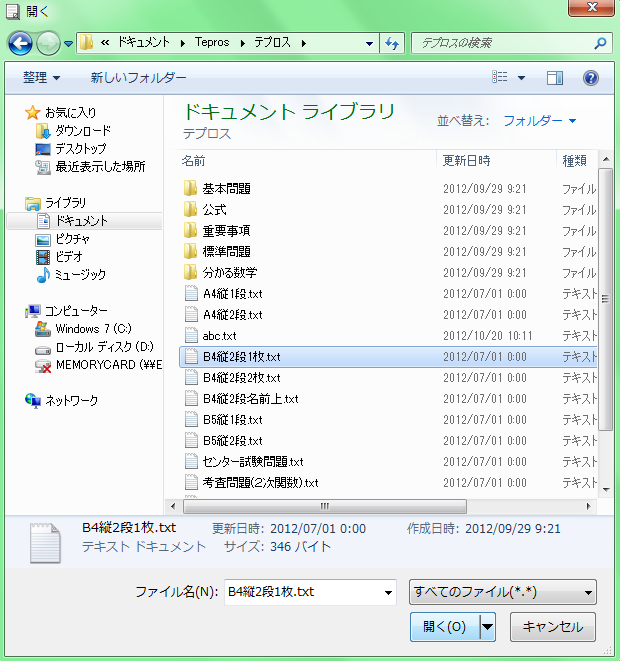Select file B4縦2段1枚.txt in list
Image resolution: width=620 pixels, height=661 pixels.
[388, 357]
